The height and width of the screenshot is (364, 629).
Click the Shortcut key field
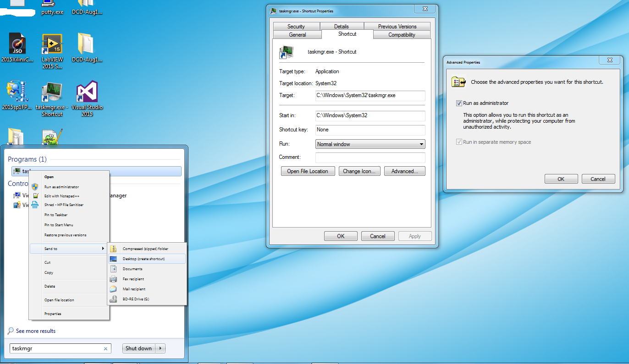[370, 130]
